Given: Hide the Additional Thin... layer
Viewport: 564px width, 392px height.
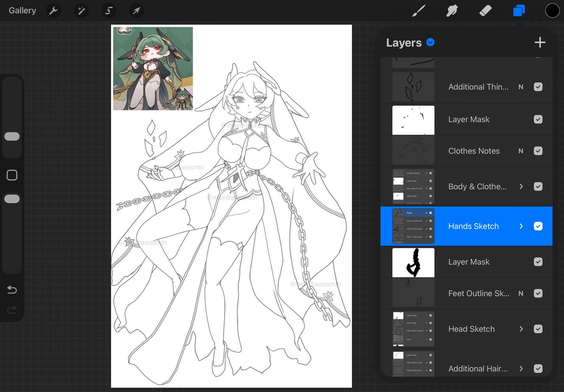Looking at the screenshot, I should pyautogui.click(x=538, y=87).
